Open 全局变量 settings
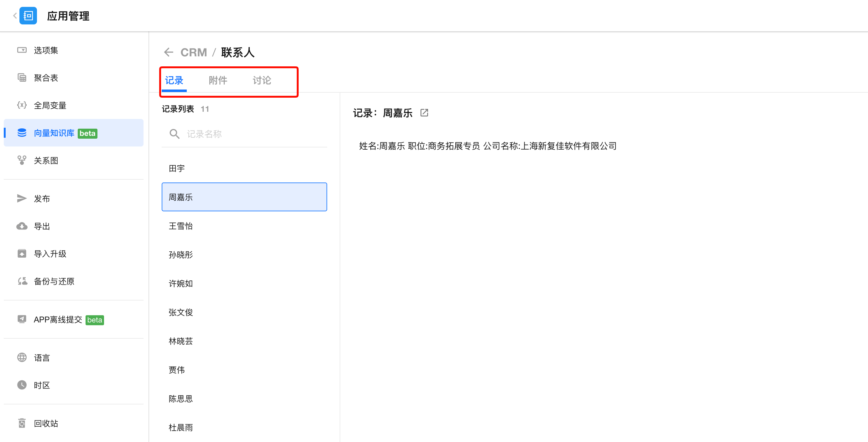 tap(50, 105)
